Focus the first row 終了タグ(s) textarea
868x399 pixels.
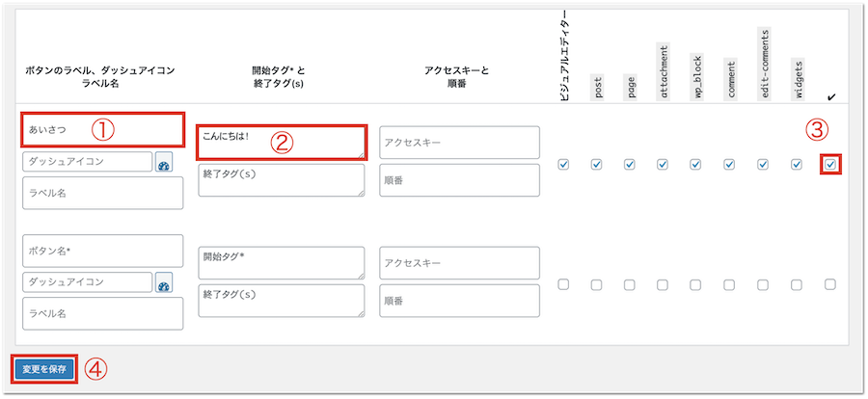click(x=281, y=180)
